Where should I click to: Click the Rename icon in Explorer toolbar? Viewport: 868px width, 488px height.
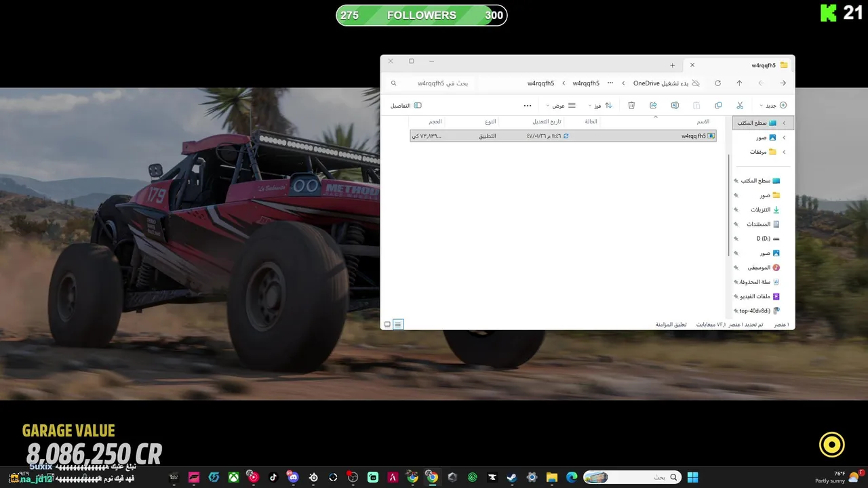[675, 105]
